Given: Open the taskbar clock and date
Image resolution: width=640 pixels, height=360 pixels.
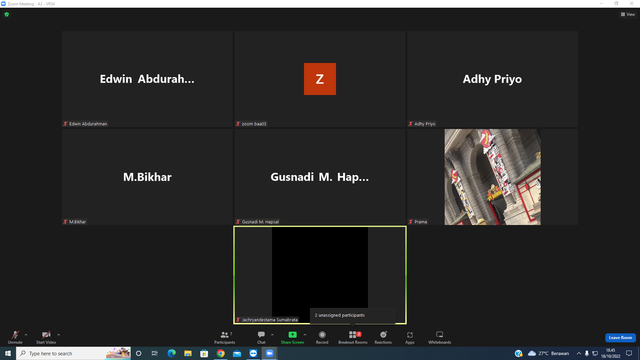Looking at the screenshot, I should pos(611,353).
